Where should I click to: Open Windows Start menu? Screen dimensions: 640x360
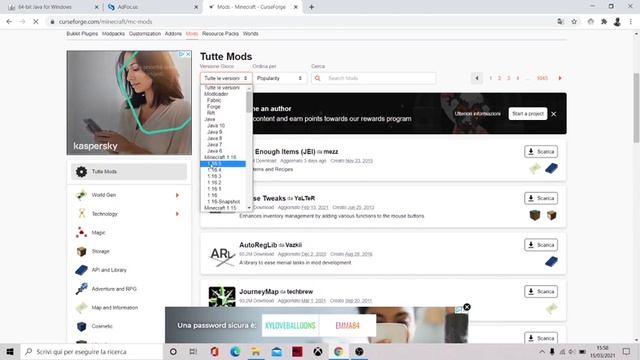pyautogui.click(x=10, y=351)
